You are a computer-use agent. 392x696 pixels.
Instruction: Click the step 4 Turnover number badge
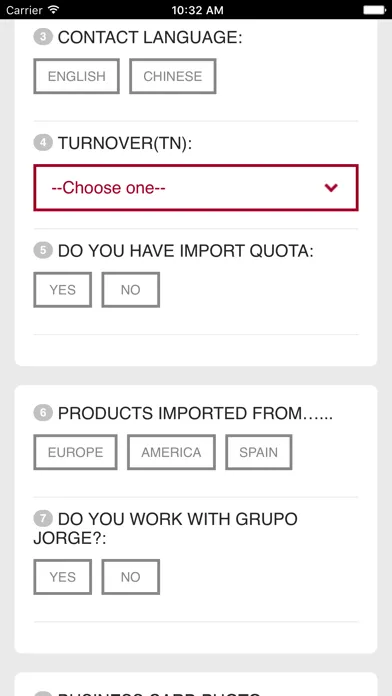coord(43,143)
